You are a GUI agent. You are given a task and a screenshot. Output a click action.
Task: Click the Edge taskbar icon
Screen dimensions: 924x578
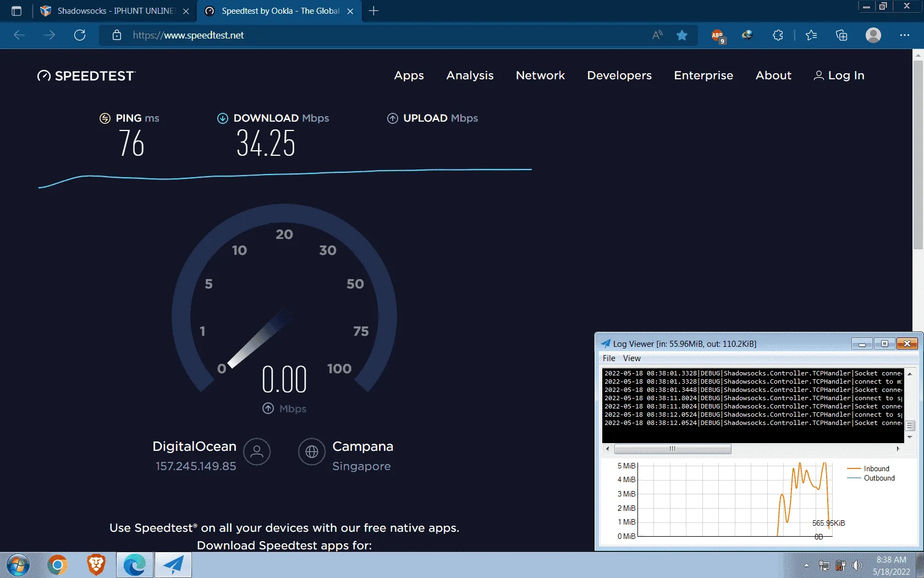(135, 565)
